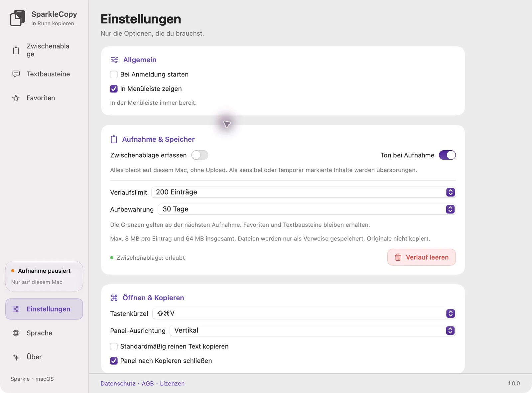Click the trash icon in Verlauf leeren
532x393 pixels.
[398, 257]
